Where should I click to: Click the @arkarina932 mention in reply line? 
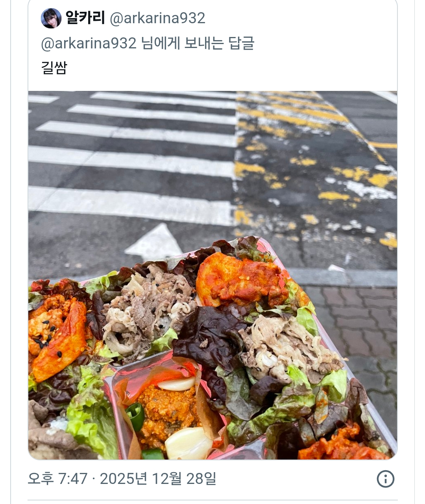(89, 43)
